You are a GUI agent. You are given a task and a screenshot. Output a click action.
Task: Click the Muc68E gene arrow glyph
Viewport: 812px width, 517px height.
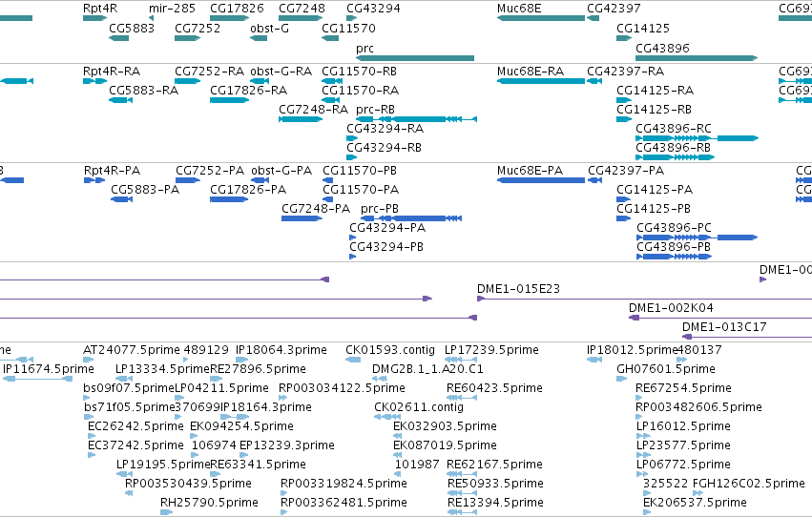541,18
